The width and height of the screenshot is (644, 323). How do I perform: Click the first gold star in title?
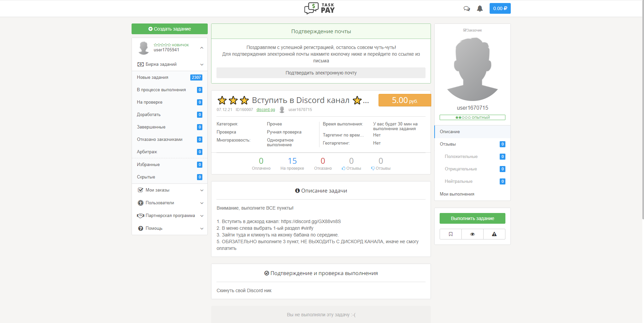[222, 100]
